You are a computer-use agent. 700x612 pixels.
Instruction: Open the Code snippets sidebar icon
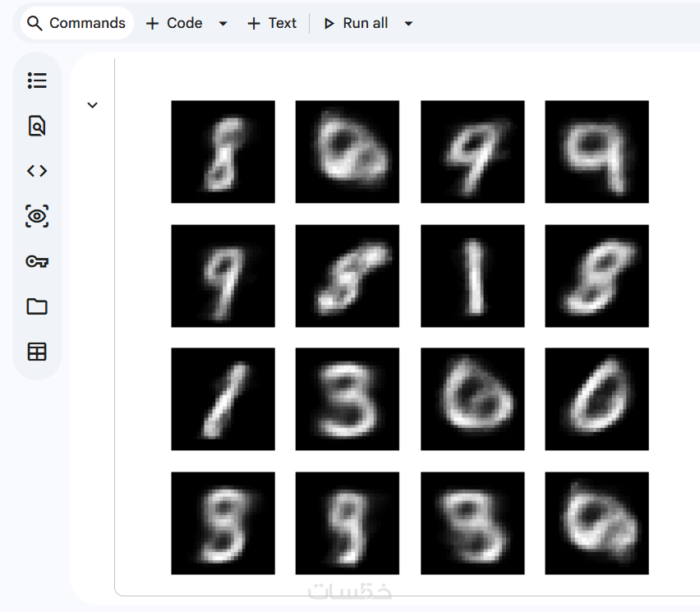[x=37, y=171]
